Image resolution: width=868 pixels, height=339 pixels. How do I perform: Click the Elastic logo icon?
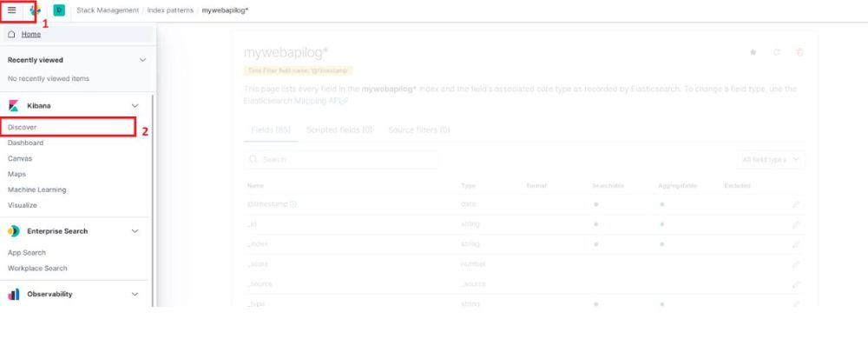36,10
